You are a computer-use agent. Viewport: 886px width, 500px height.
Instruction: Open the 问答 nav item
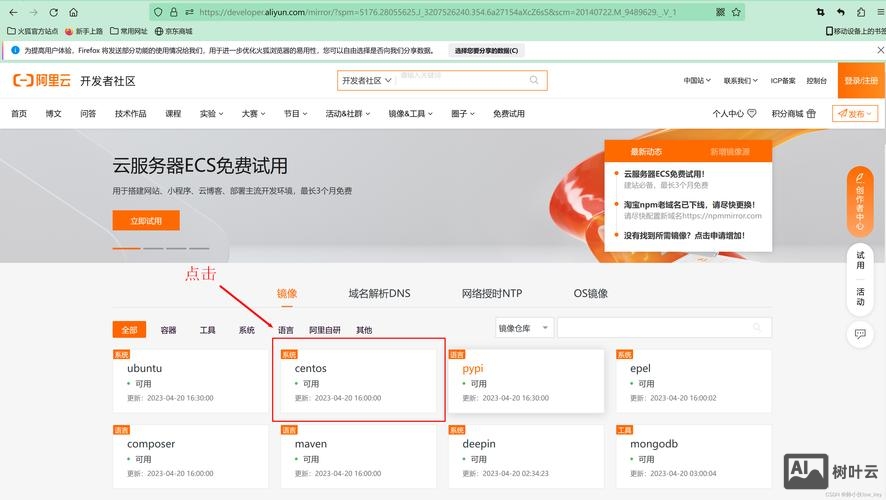point(88,114)
